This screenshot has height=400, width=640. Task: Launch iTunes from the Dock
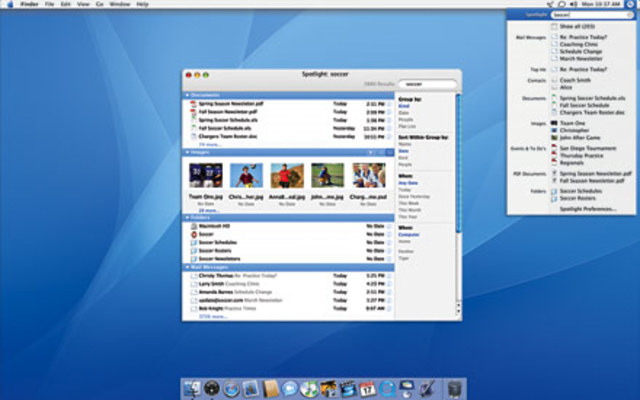pyautogui.click(x=309, y=389)
